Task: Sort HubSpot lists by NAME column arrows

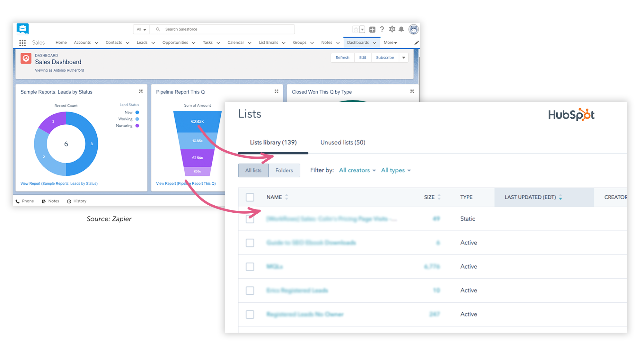Action: point(287,197)
